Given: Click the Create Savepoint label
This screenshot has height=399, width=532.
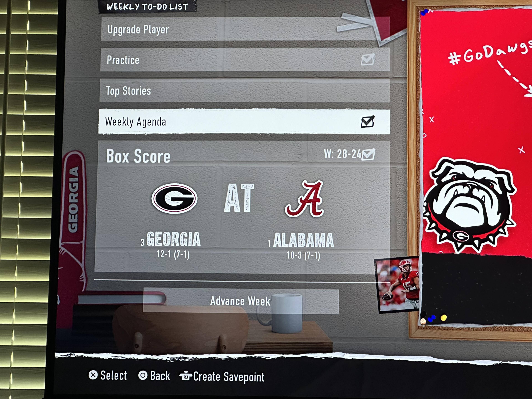Looking at the screenshot, I should 229,377.
